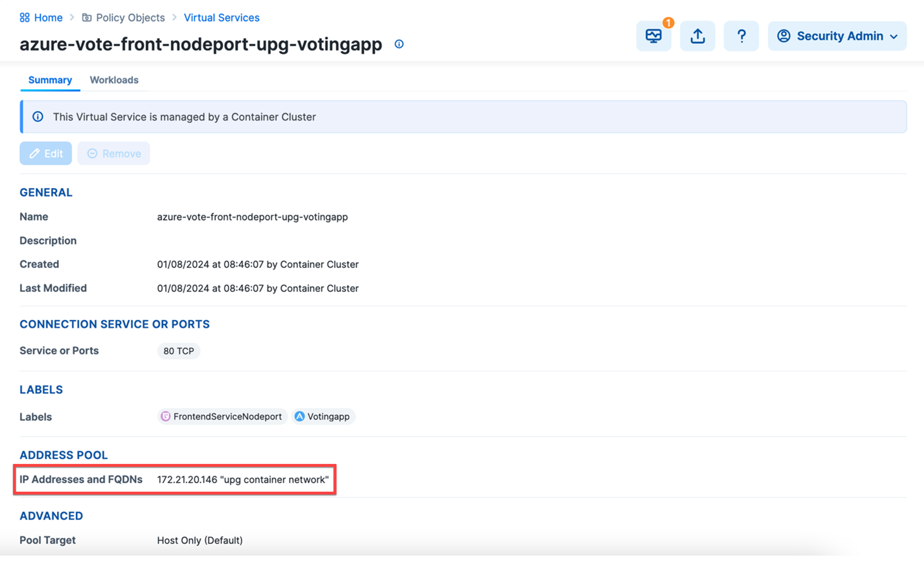Click the info icon in the Container Cluster banner

tap(38, 117)
